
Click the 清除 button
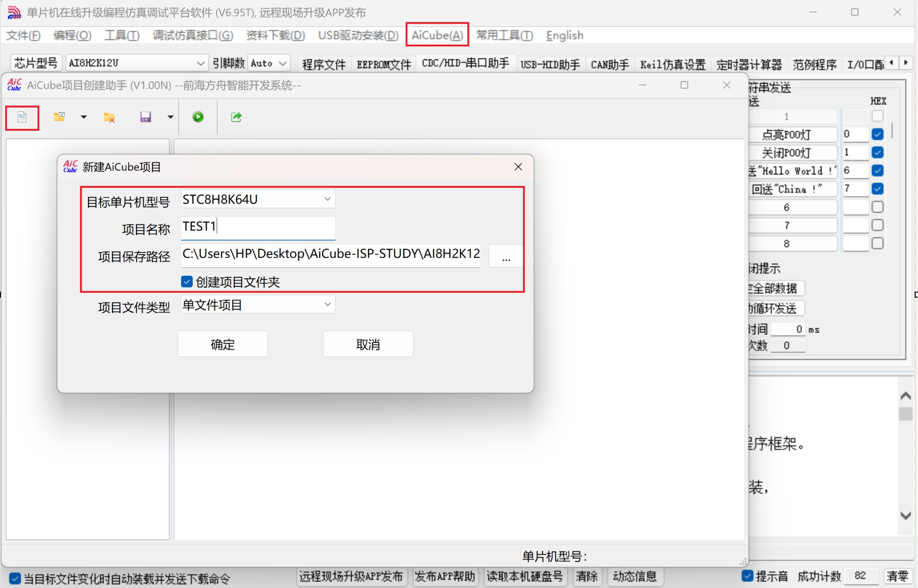coord(587,576)
